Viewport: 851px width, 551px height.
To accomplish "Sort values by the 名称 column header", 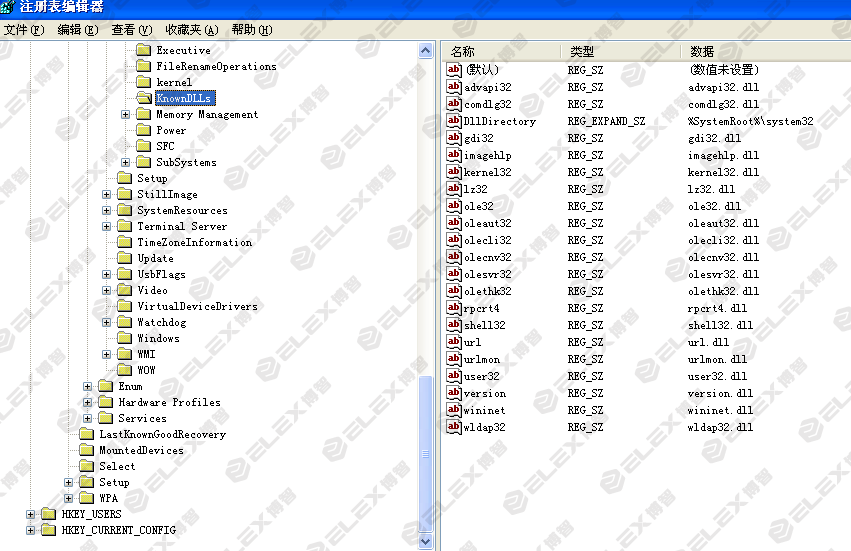I will coord(500,51).
